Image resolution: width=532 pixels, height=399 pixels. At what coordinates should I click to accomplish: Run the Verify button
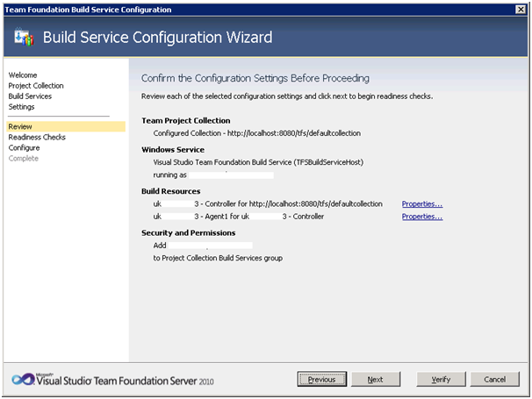pyautogui.click(x=441, y=379)
